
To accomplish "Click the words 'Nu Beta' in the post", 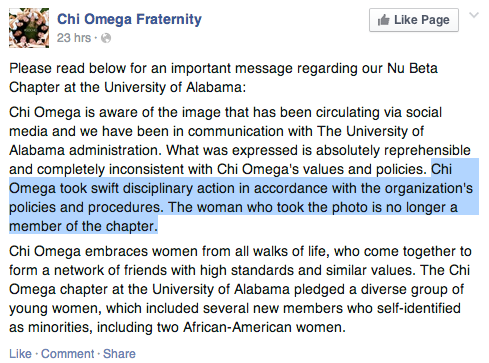I will [x=412, y=68].
